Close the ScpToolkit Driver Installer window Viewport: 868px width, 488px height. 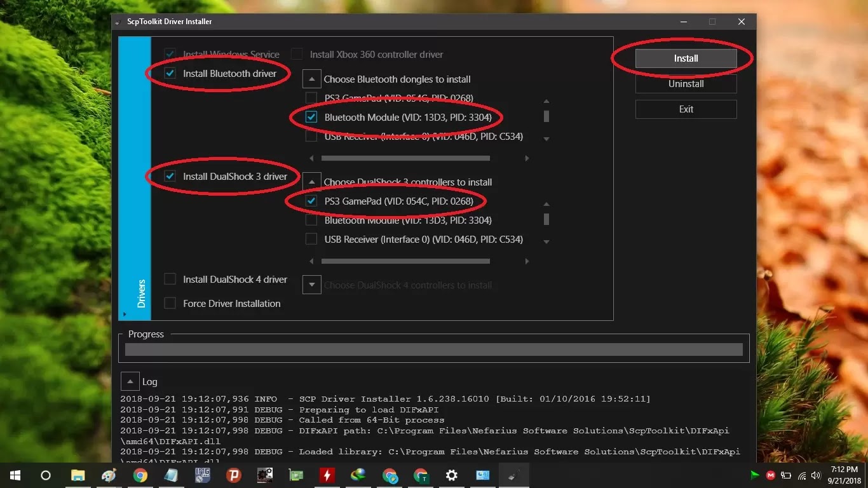pyautogui.click(x=742, y=22)
